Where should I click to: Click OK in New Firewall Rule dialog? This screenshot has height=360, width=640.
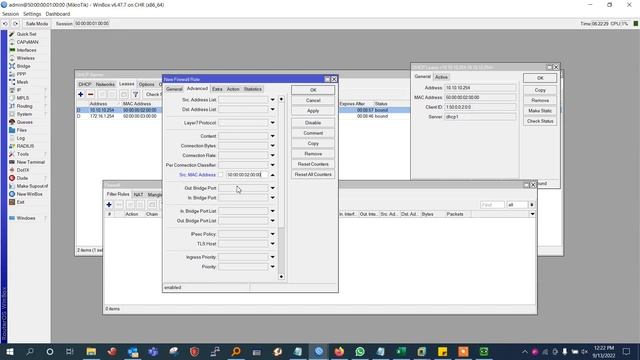(313, 90)
